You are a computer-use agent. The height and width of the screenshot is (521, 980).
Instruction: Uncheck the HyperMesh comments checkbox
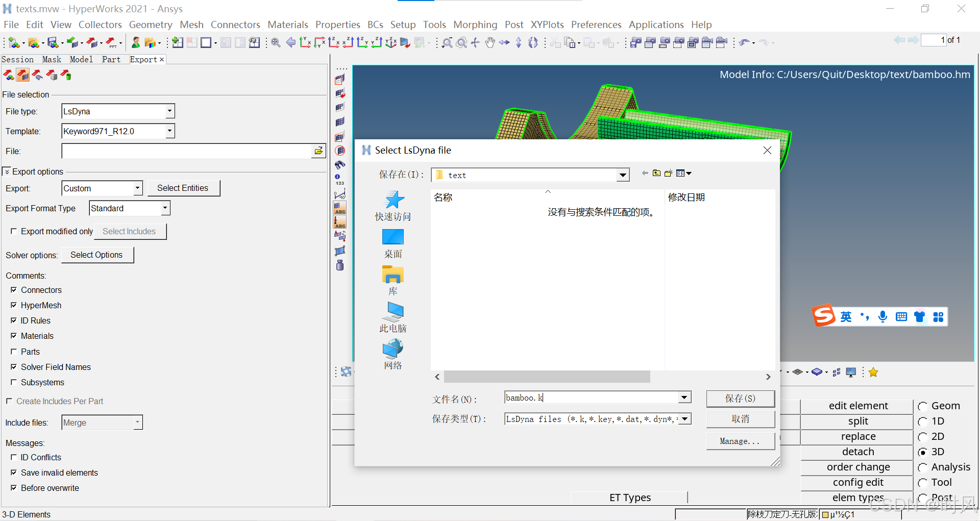(14, 305)
